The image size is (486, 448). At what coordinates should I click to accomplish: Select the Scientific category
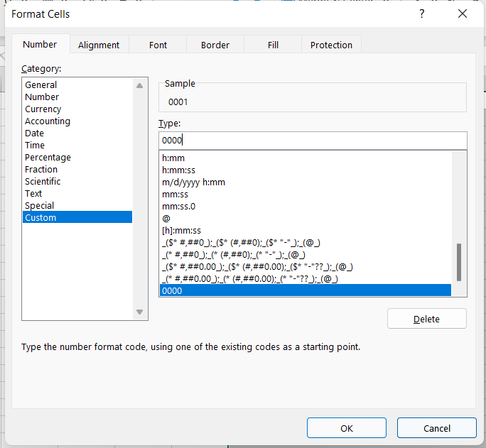coord(77,182)
